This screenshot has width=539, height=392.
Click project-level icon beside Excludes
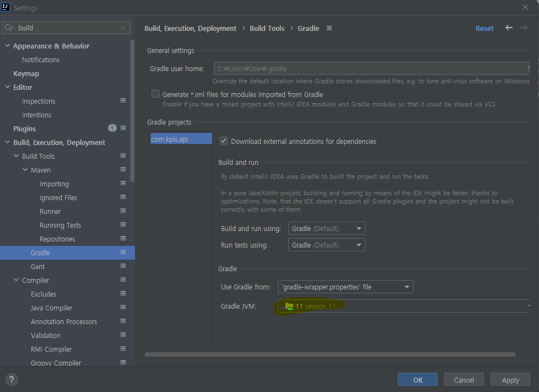pyautogui.click(x=123, y=294)
